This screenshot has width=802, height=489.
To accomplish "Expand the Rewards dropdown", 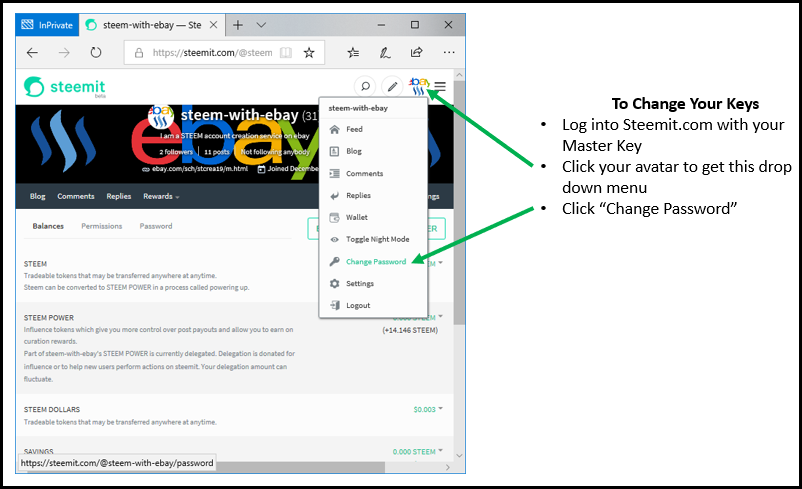I will point(161,196).
